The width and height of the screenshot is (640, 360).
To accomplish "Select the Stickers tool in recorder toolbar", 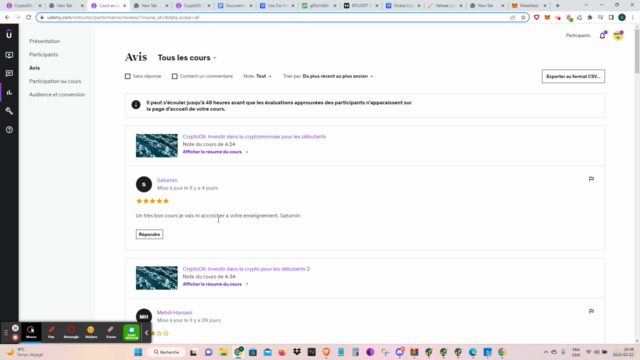I will tap(91, 332).
